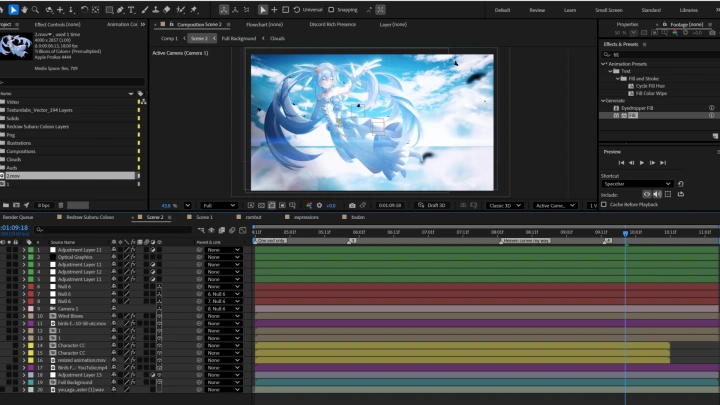Toggle audio include icon in Preview panel
Image resolution: width=720 pixels, height=405 pixels.
(657, 194)
